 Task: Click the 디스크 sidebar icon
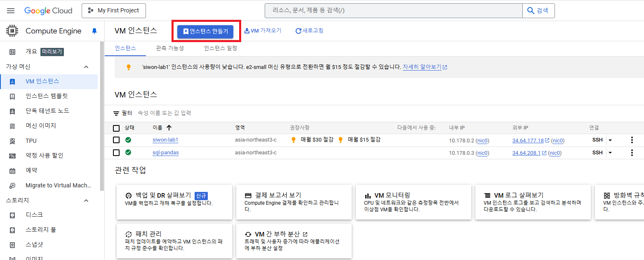click(x=12, y=215)
